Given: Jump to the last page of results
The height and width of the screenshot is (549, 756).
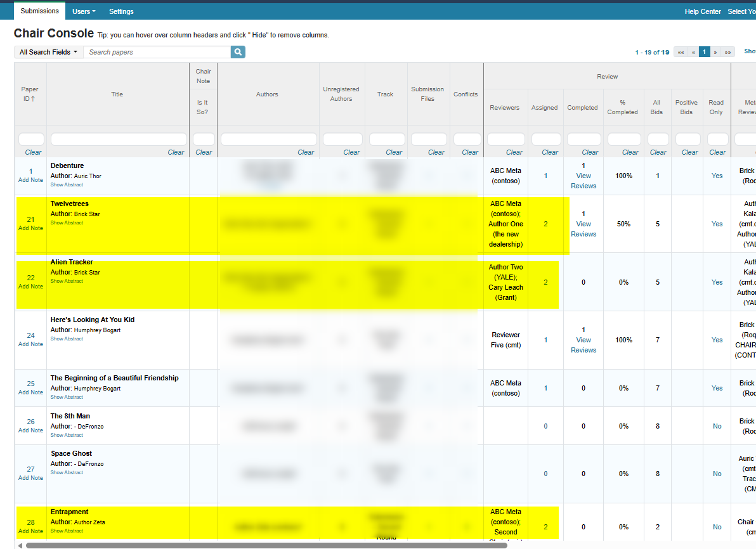Looking at the screenshot, I should tap(727, 52).
